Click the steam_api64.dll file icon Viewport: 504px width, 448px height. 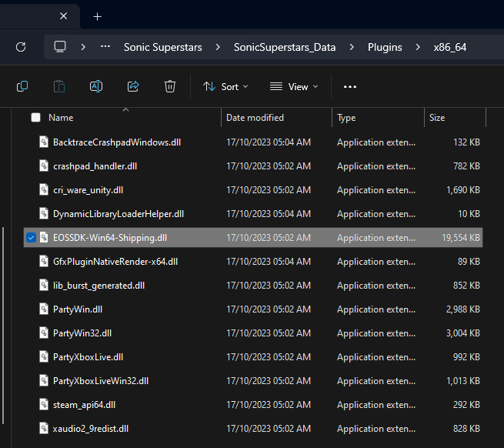coord(44,405)
